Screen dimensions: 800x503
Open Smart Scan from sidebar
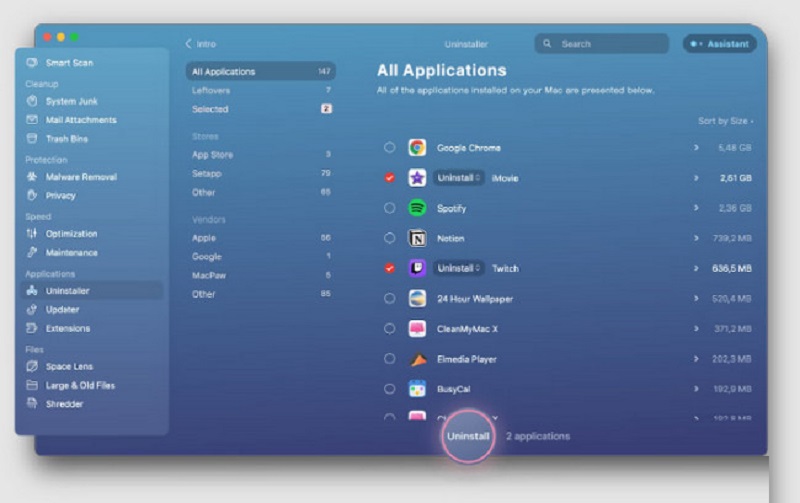click(x=69, y=63)
